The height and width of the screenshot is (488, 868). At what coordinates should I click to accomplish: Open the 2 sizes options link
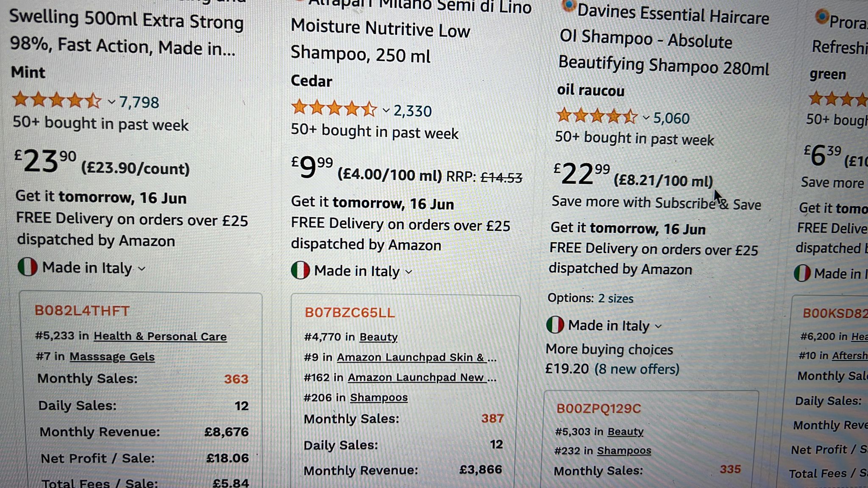click(x=615, y=299)
